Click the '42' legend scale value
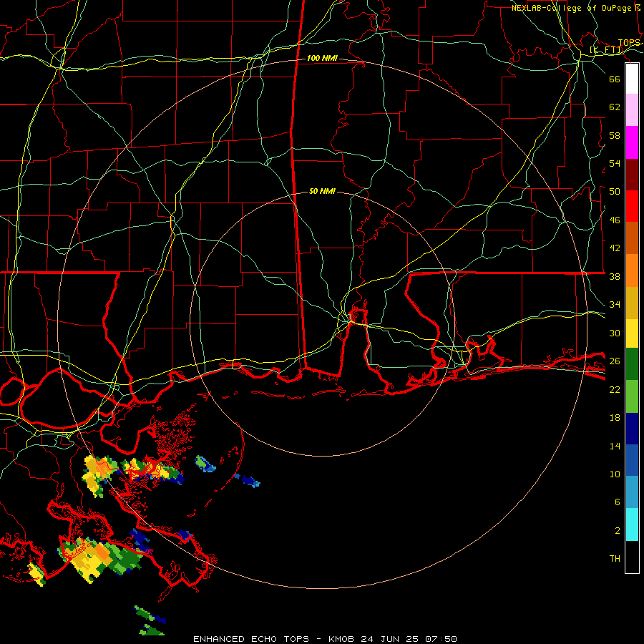 point(615,248)
